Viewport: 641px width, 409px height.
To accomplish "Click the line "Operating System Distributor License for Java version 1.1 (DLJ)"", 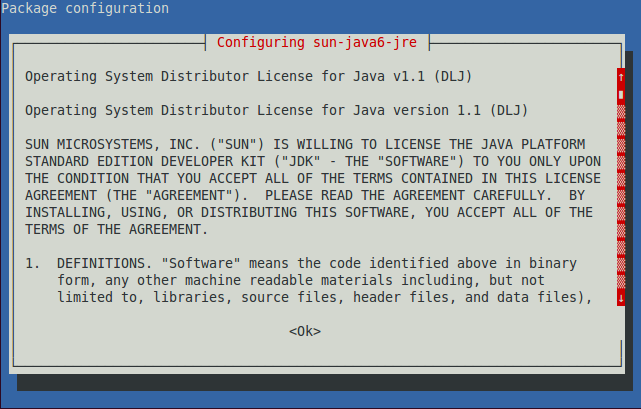I will (x=276, y=110).
